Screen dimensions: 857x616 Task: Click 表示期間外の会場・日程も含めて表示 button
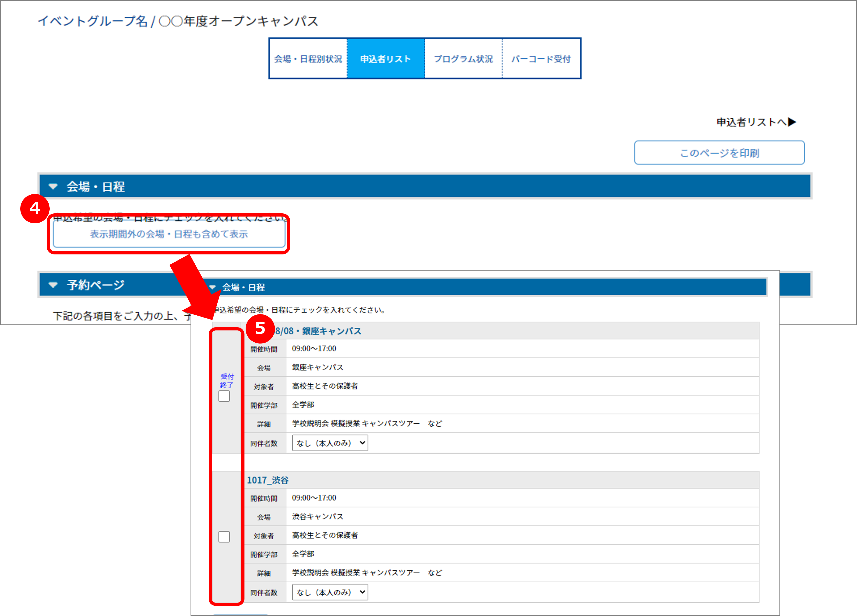pyautogui.click(x=169, y=234)
